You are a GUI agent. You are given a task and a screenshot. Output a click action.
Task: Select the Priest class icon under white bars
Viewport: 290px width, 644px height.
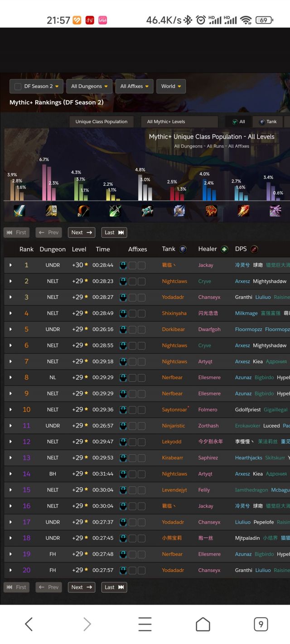click(147, 211)
